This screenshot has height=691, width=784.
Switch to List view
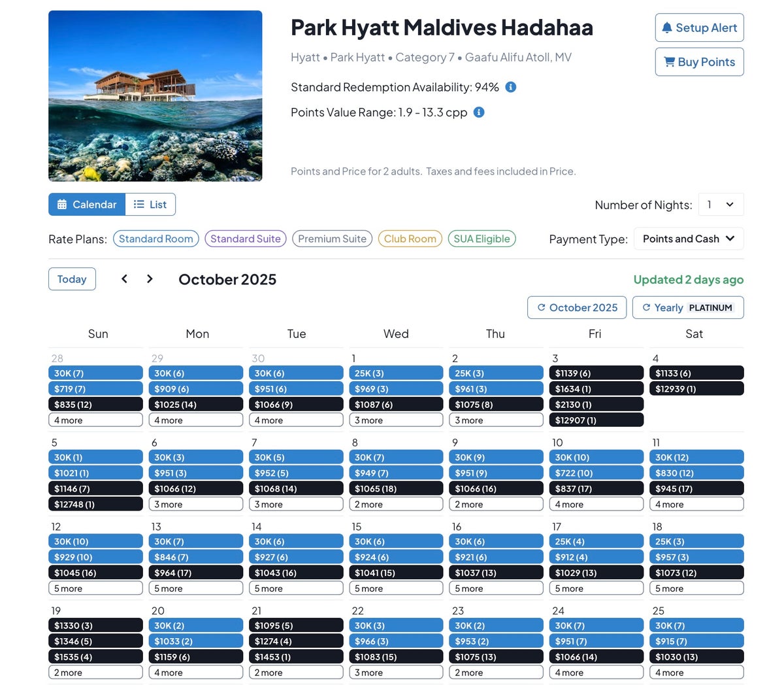pyautogui.click(x=150, y=205)
